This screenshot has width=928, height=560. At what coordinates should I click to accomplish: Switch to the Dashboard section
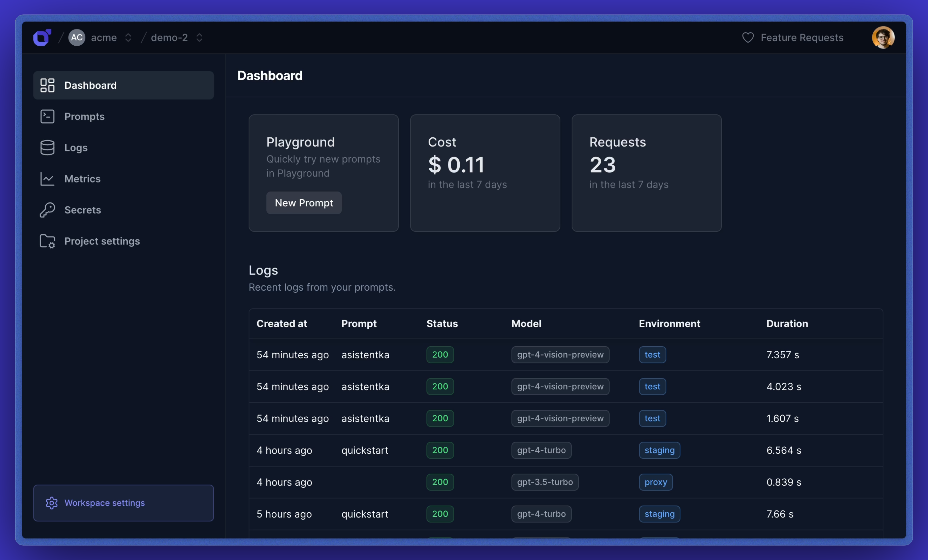pyautogui.click(x=90, y=85)
